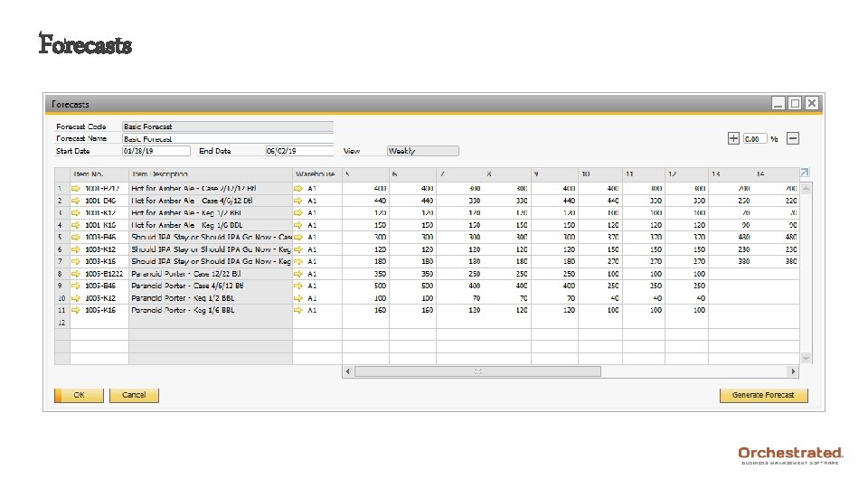Image resolution: width=868 pixels, height=488 pixels.
Task: Click the horizontal scrollbar left arrow
Action: (347, 371)
